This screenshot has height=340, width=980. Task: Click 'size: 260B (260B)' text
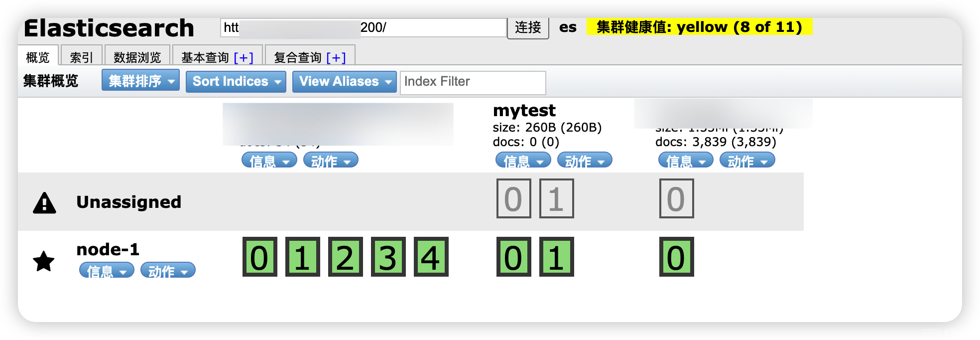coord(547,128)
